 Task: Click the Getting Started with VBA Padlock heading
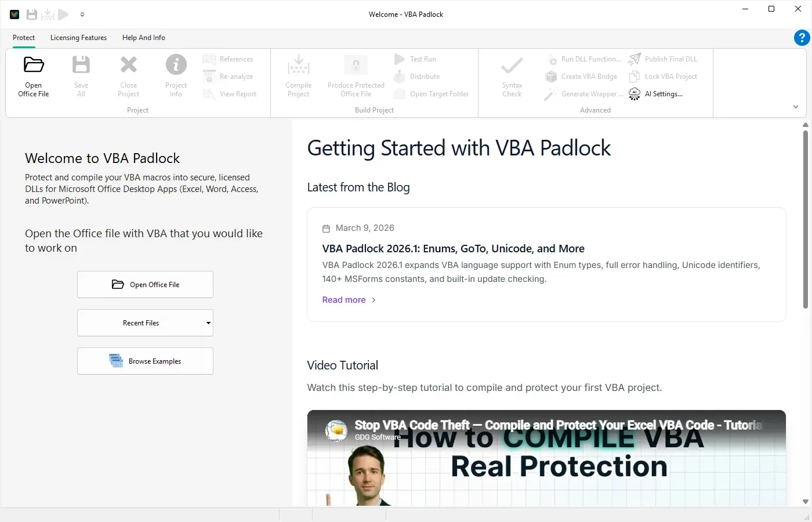pyautogui.click(x=459, y=148)
